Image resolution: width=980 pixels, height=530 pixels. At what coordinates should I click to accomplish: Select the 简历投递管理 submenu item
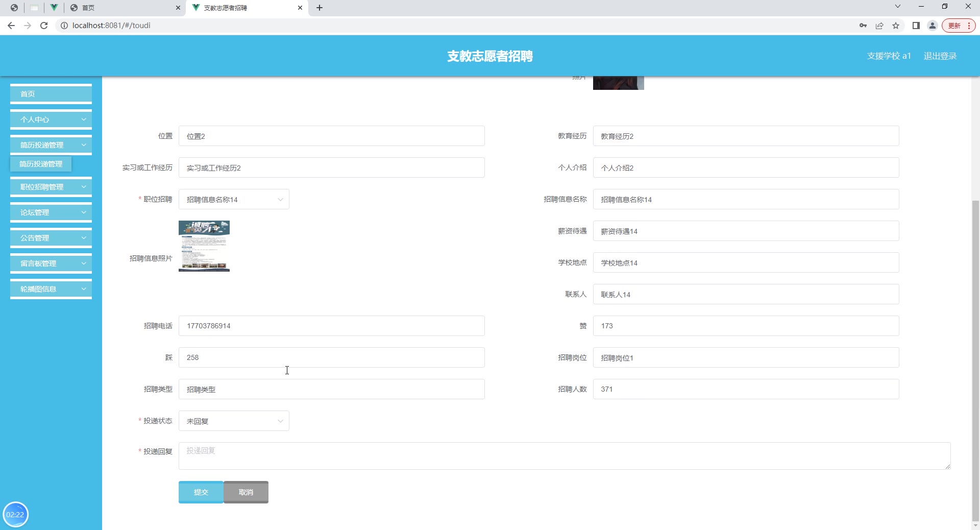(x=41, y=164)
